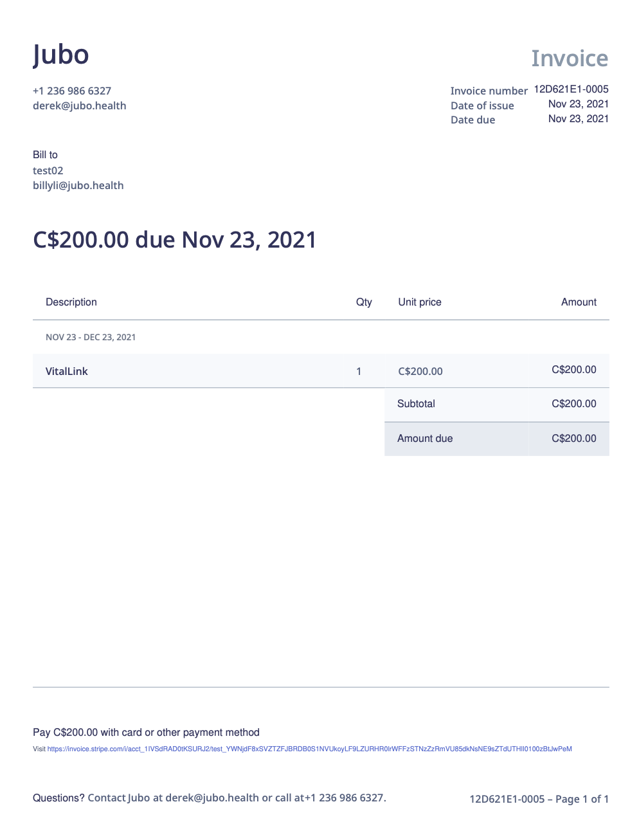Image resolution: width=639 pixels, height=840 pixels.
Task: Select the billyli@jubo.health billing email
Action: [78, 185]
